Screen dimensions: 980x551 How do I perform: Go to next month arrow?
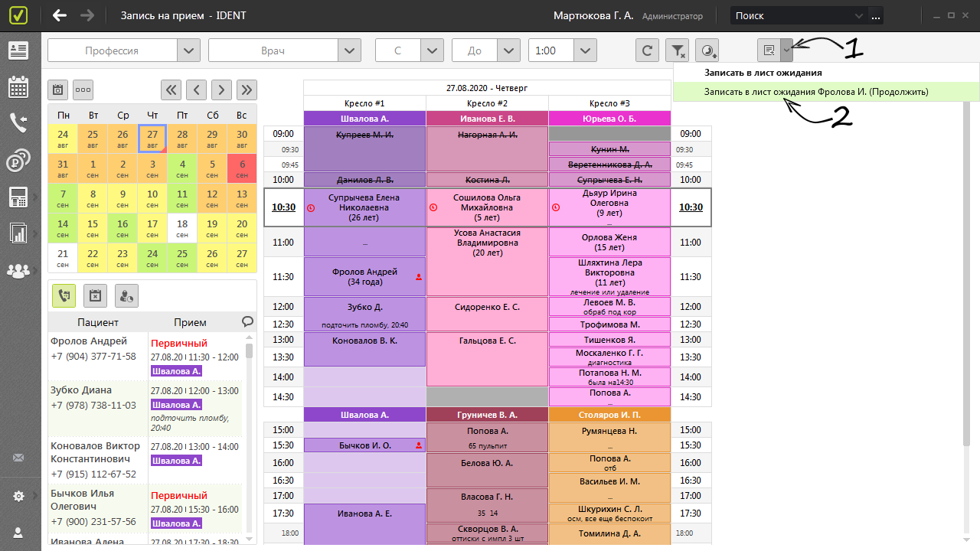click(221, 90)
